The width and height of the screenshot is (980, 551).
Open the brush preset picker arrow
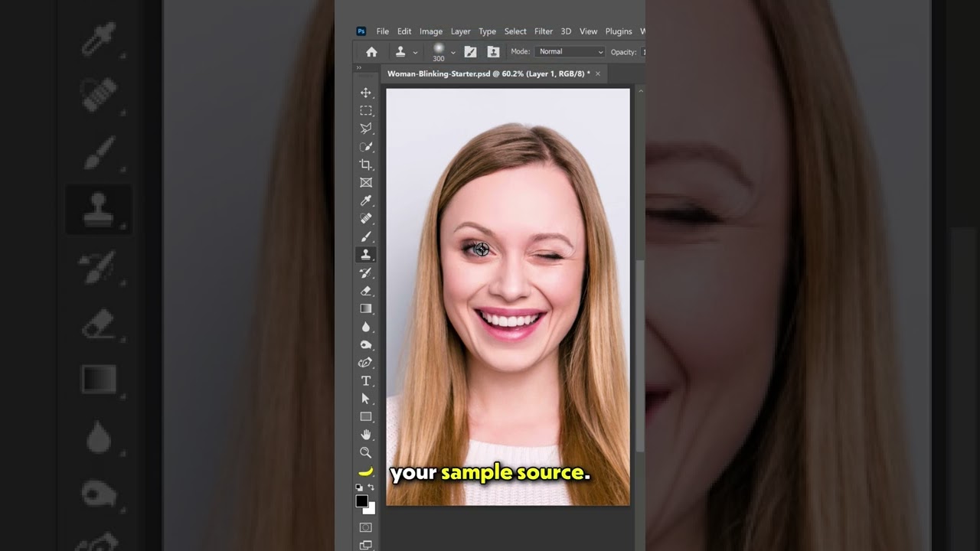[x=453, y=52]
